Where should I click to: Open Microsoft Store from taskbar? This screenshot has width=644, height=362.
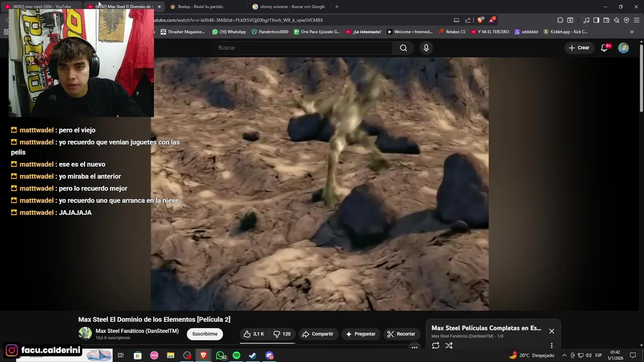tap(137, 355)
